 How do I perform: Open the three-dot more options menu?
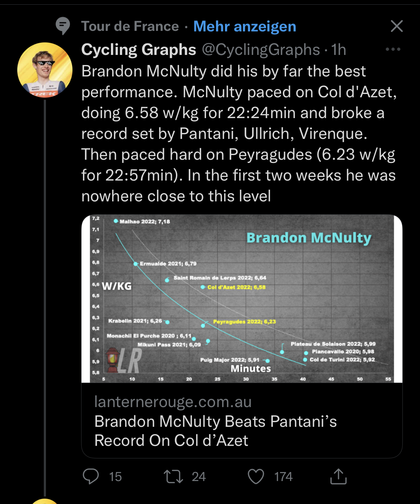click(393, 49)
